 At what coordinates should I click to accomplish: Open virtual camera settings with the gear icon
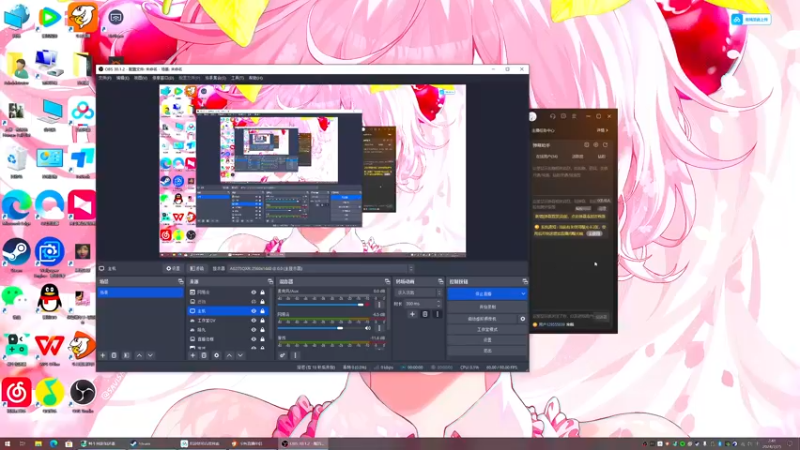(x=522, y=319)
